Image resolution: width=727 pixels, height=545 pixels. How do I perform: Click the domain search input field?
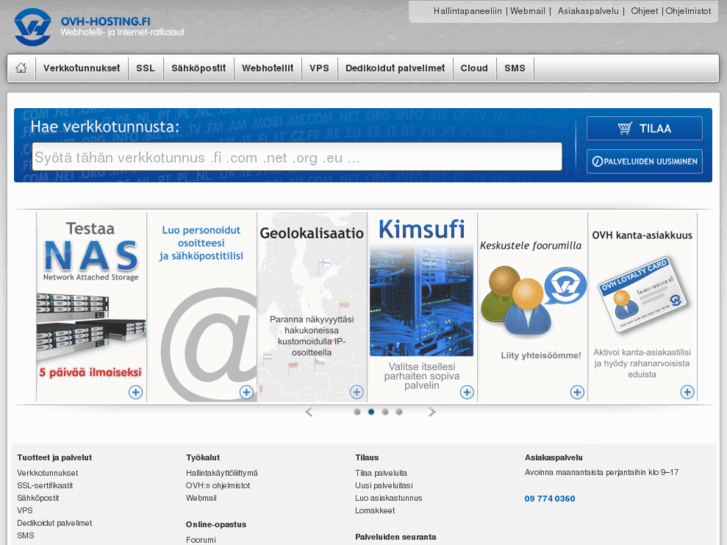point(297,157)
